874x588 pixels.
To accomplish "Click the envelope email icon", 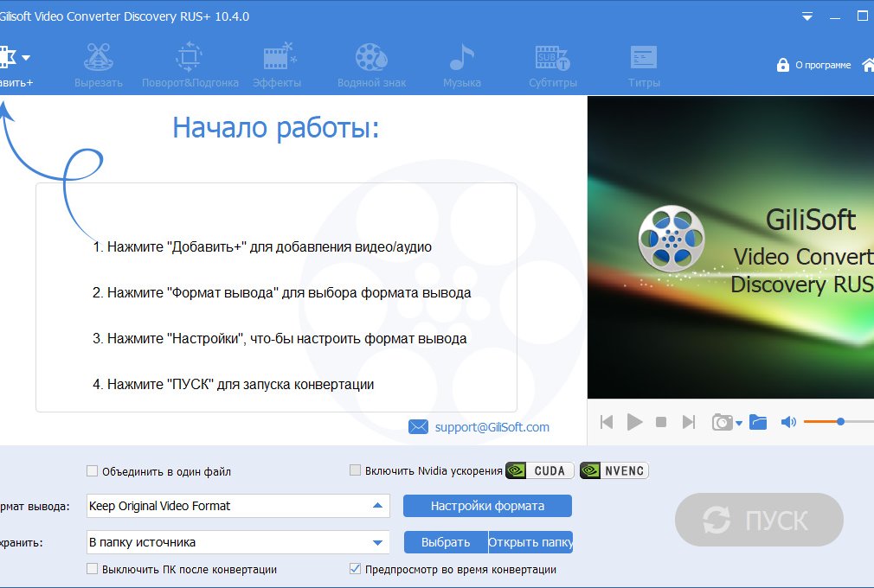I will 418,426.
